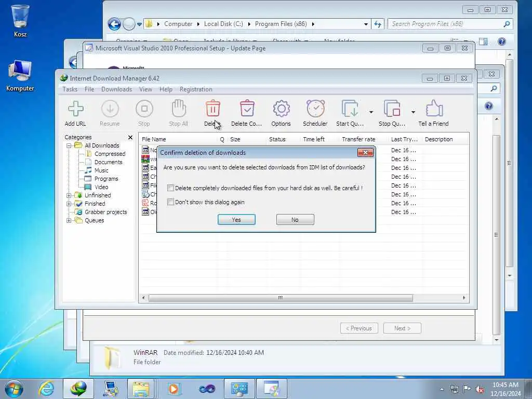Open the File menu in IDM
This screenshot has width=532, height=399.
pos(89,89)
